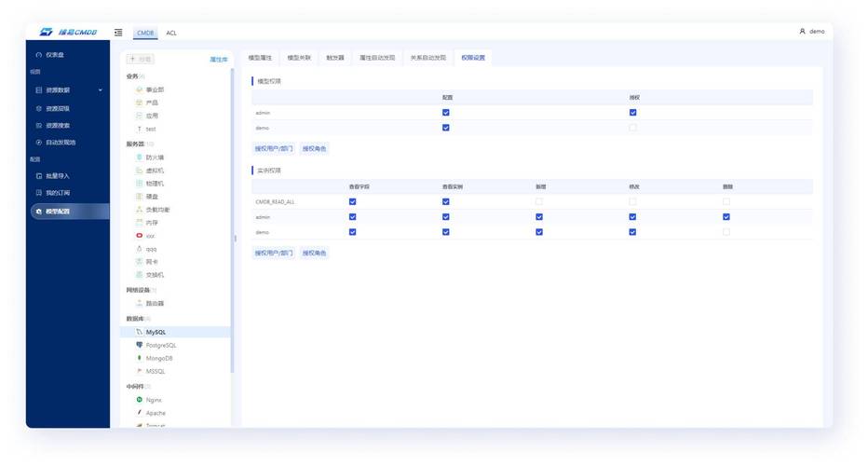Image resolution: width=868 pixels, height=466 pixels.
Task: Open 资源搜索 via its sidebar icon
Action: 39,125
